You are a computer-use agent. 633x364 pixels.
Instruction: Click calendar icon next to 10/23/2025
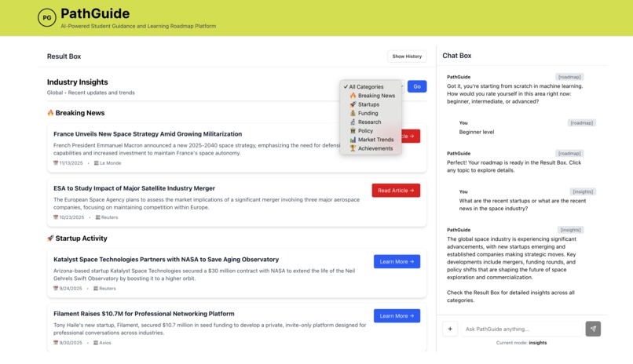[x=56, y=217]
